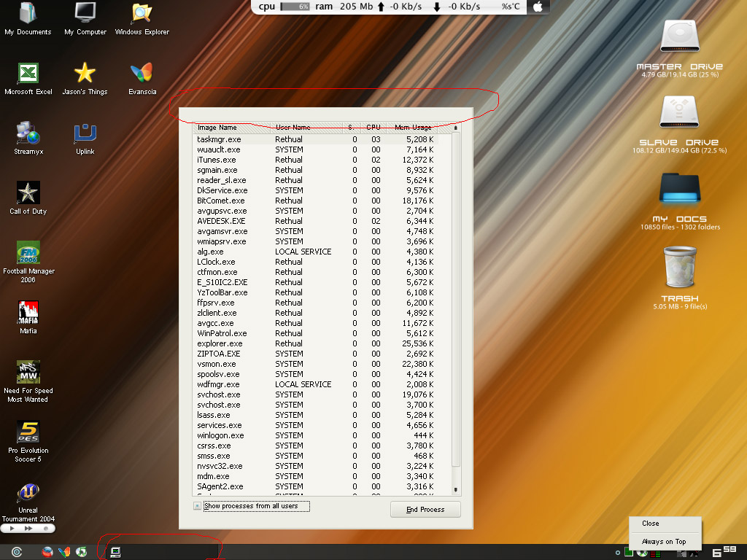This screenshot has height=560, width=747.
Task: Open the Microsoft Excel desktop icon
Action: click(28, 73)
